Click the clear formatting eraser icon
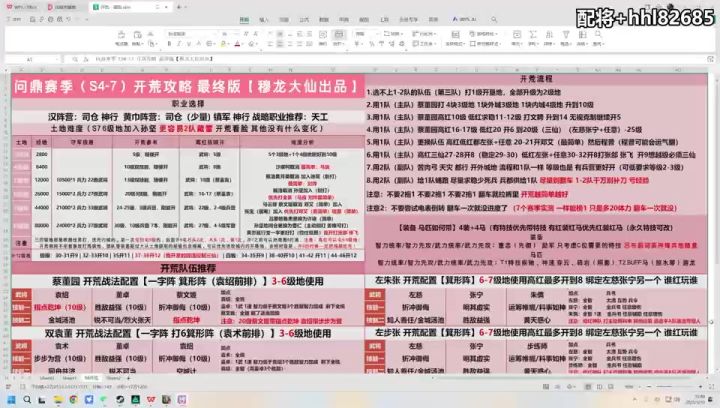Image resolution: width=720 pixels, height=408 pixels. pos(251,44)
